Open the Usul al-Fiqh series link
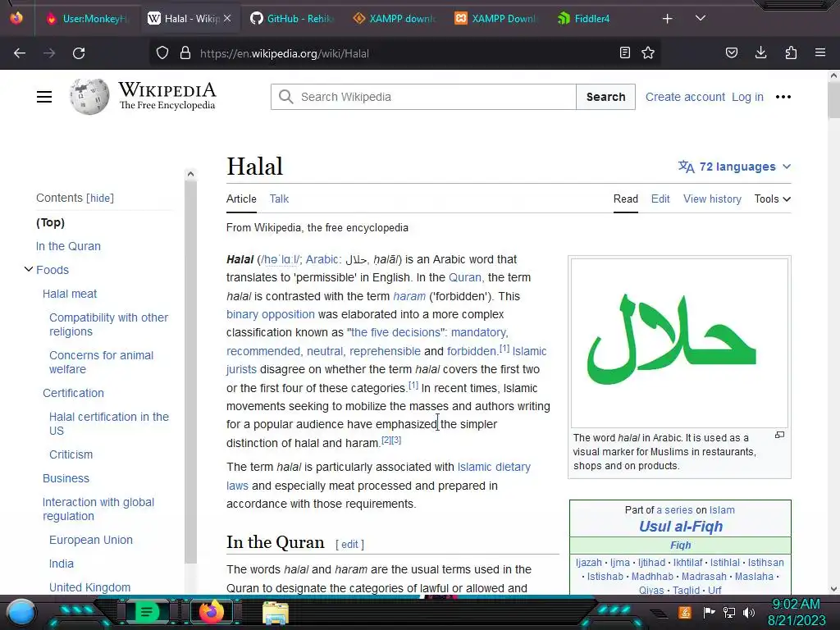 click(680, 526)
